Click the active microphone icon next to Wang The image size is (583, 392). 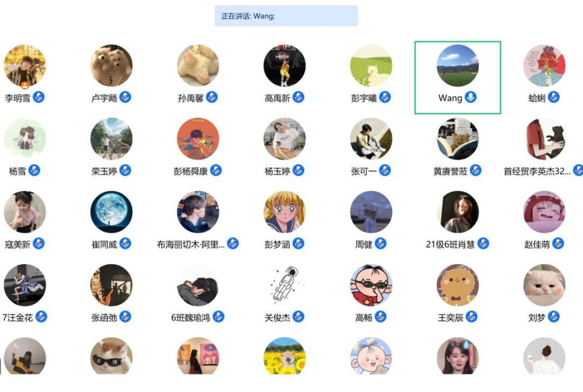[x=471, y=97]
